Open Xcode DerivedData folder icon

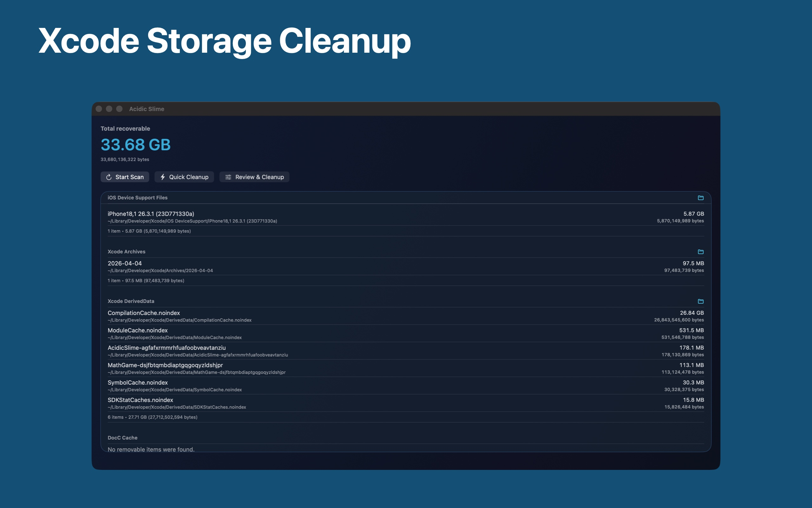[x=701, y=301]
